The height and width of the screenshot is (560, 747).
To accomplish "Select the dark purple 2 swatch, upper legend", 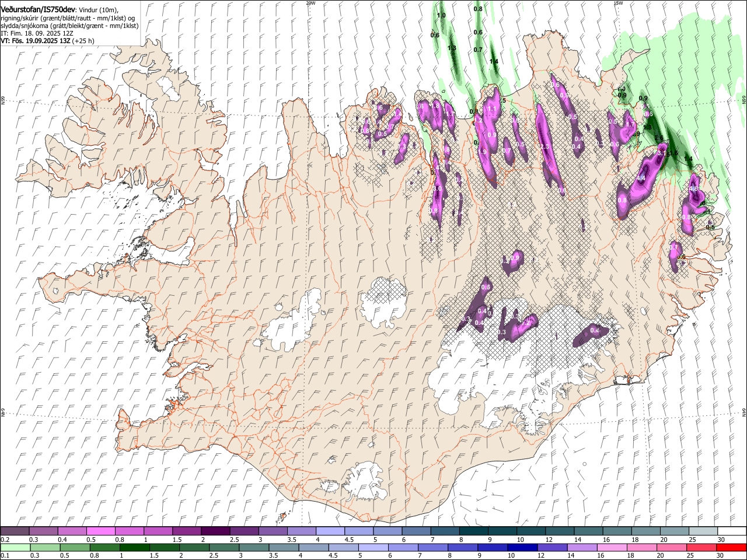I will click(x=215, y=531).
